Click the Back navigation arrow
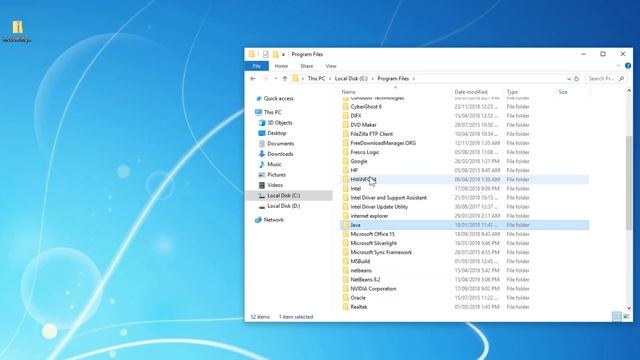 (253, 79)
